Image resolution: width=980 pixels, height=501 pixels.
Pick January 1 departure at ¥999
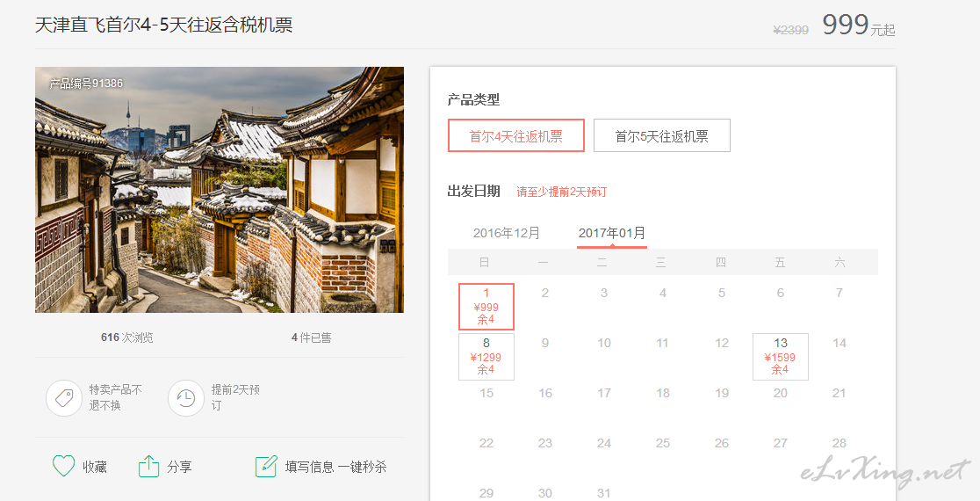point(486,307)
